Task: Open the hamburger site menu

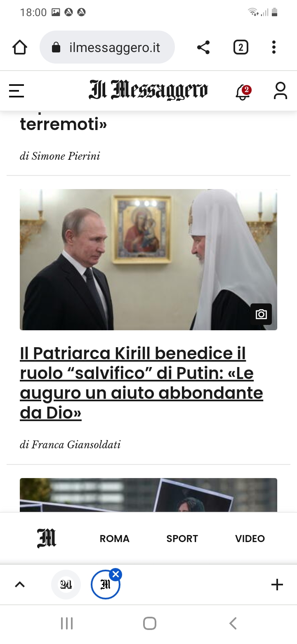Action: (x=16, y=91)
